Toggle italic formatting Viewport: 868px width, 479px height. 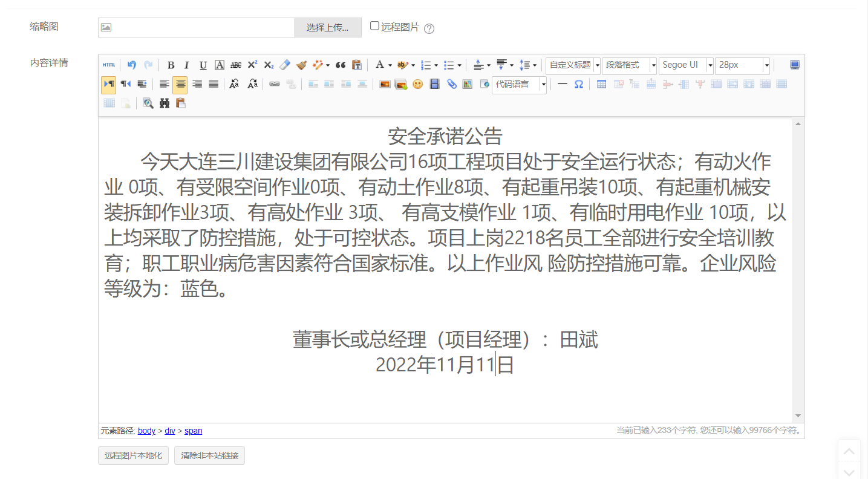click(187, 65)
